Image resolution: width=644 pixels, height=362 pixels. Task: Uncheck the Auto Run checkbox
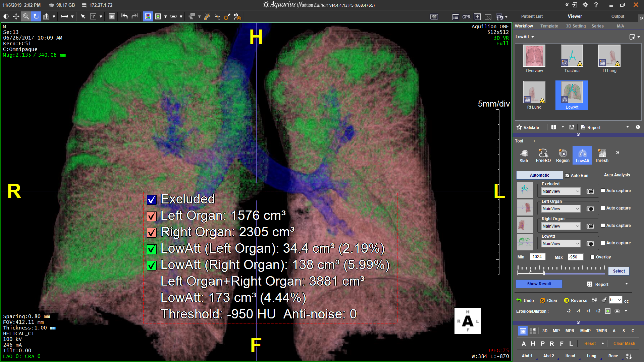568,175
